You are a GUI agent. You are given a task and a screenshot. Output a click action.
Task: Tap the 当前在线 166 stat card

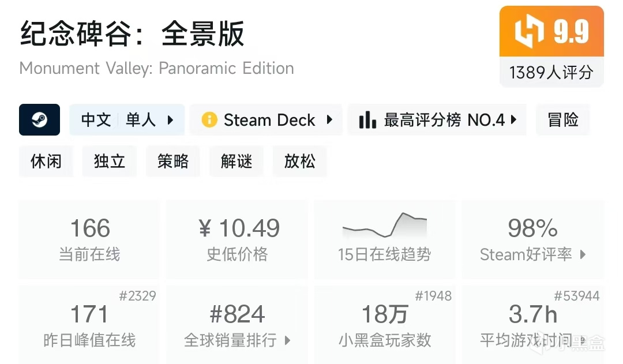89,239
